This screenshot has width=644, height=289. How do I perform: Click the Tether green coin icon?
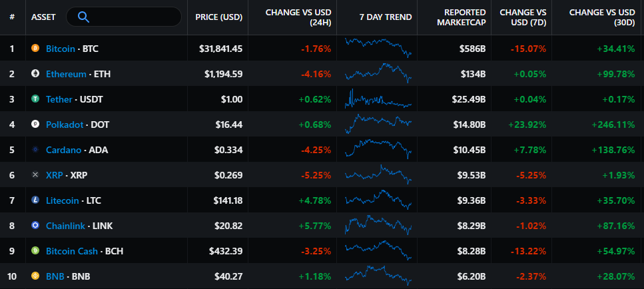pyautogui.click(x=35, y=99)
